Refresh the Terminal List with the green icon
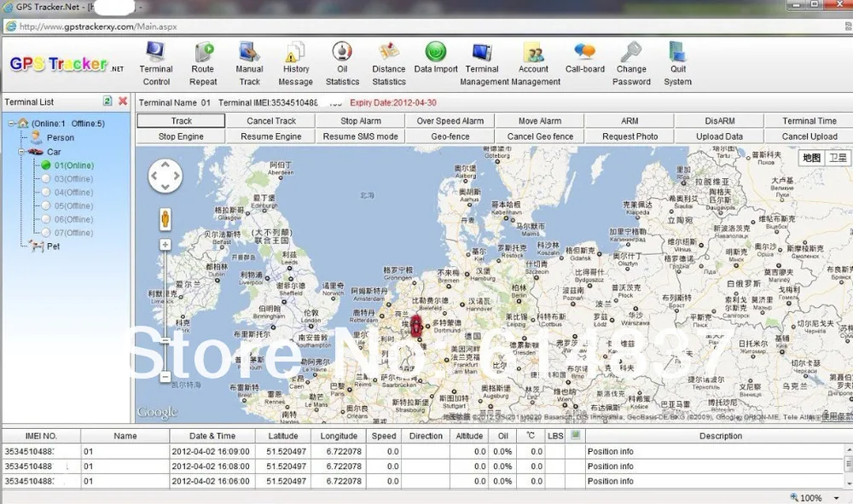This screenshot has height=504, width=853. pyautogui.click(x=107, y=101)
